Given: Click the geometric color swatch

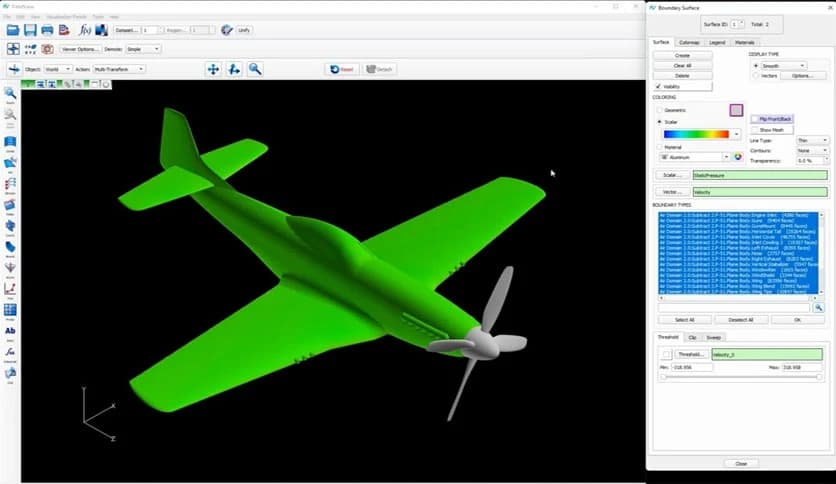Looking at the screenshot, I should (x=736, y=110).
